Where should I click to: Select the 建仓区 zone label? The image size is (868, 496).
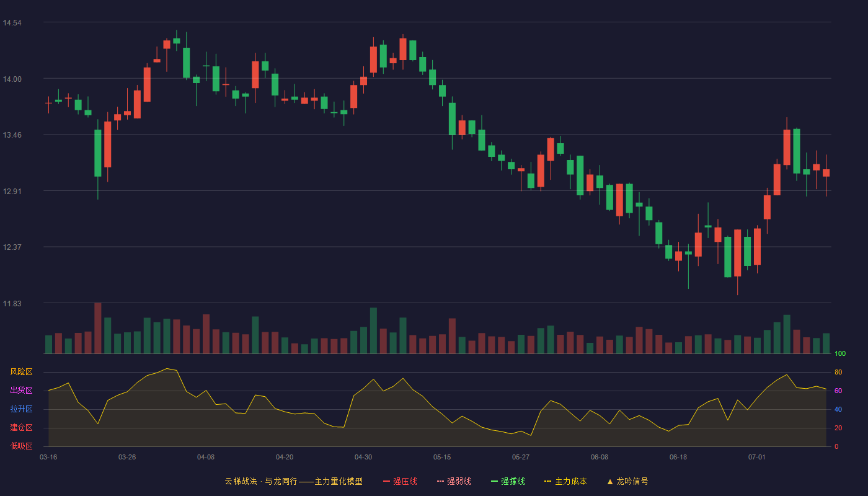tap(21, 428)
